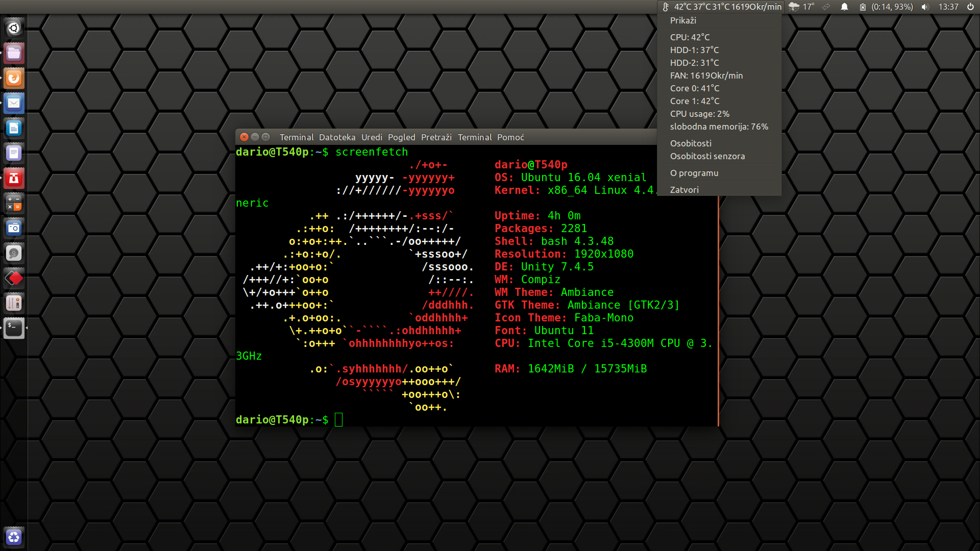Open the power session menu icon
Screen dimensions: 980x551
coord(970,7)
